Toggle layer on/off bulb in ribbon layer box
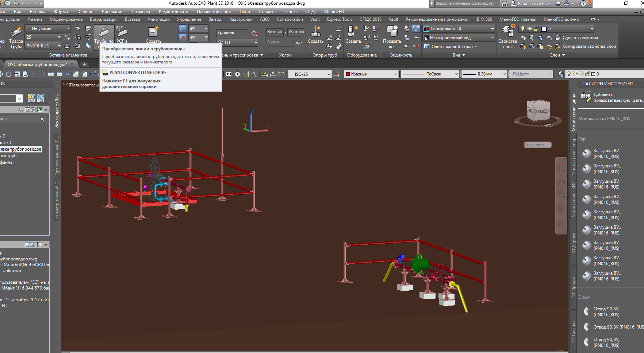 point(523,29)
